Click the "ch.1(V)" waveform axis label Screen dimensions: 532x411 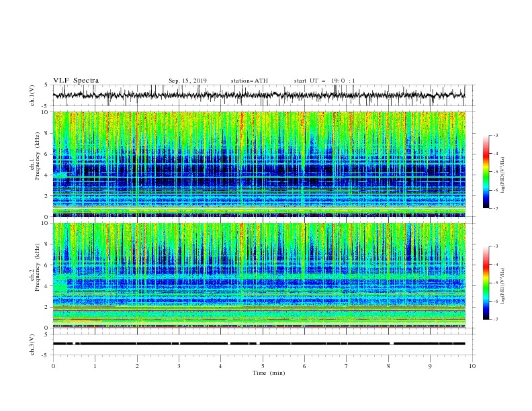[x=32, y=95]
